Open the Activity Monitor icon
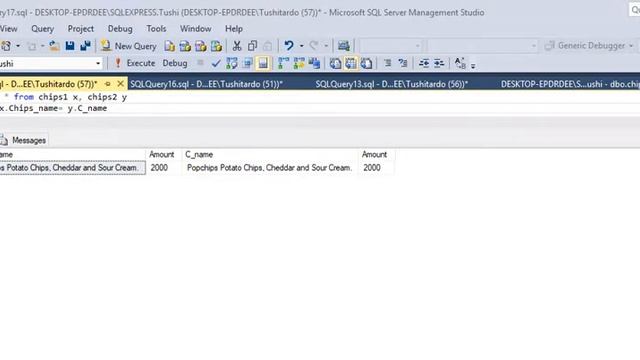 coord(344,46)
